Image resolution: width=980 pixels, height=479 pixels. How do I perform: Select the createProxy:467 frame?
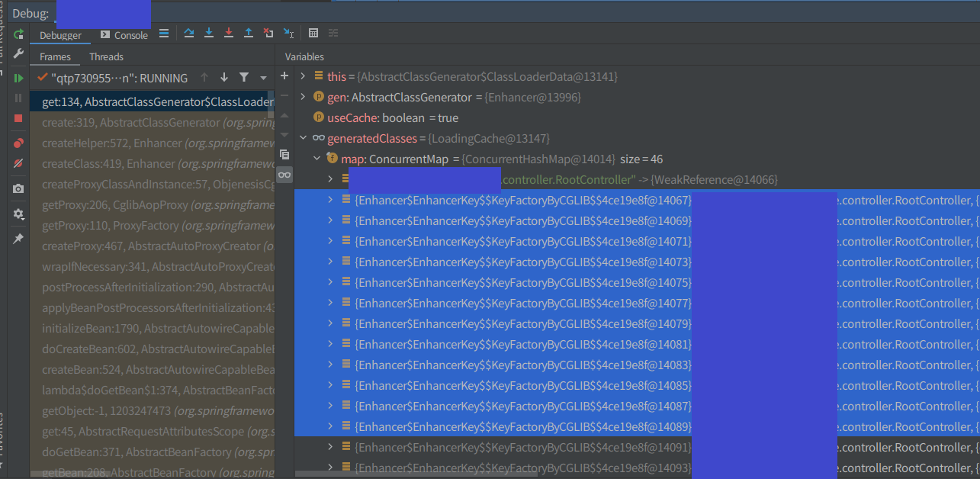[152, 246]
